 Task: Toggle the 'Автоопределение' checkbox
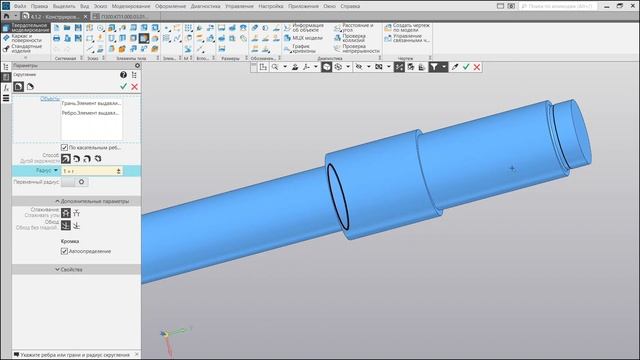tap(64, 251)
